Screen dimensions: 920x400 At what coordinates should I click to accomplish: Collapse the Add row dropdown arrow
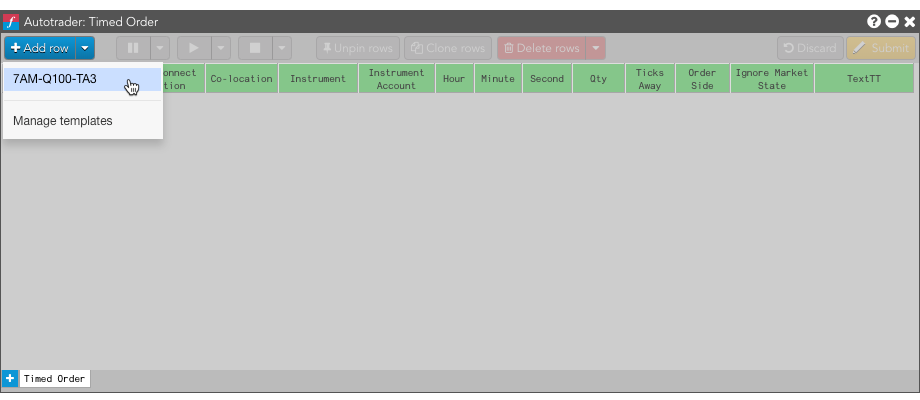click(x=85, y=48)
